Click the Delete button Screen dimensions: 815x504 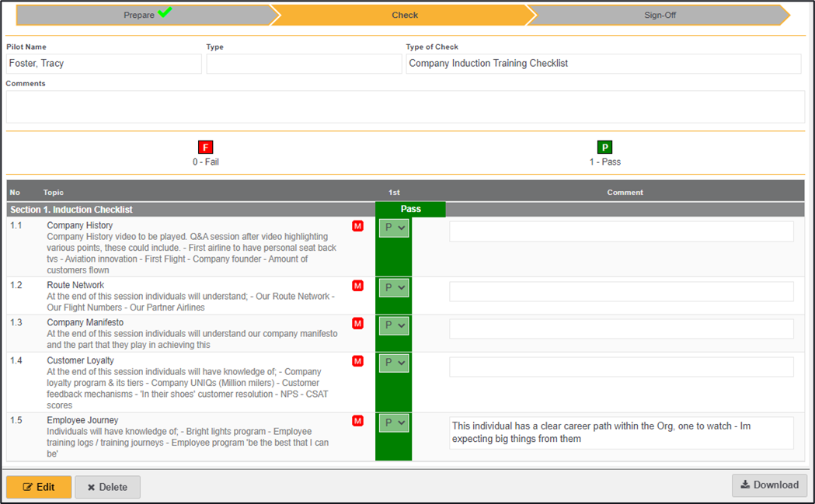click(x=107, y=487)
